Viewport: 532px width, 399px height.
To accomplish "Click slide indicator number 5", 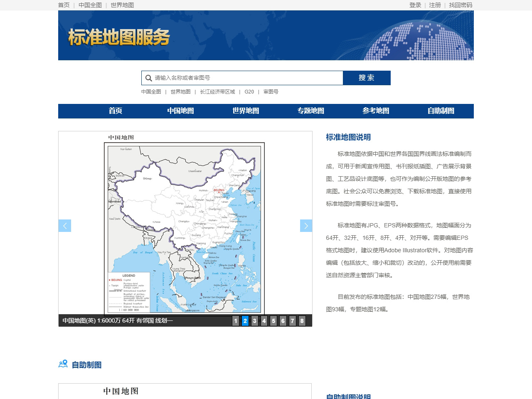I will [273, 320].
